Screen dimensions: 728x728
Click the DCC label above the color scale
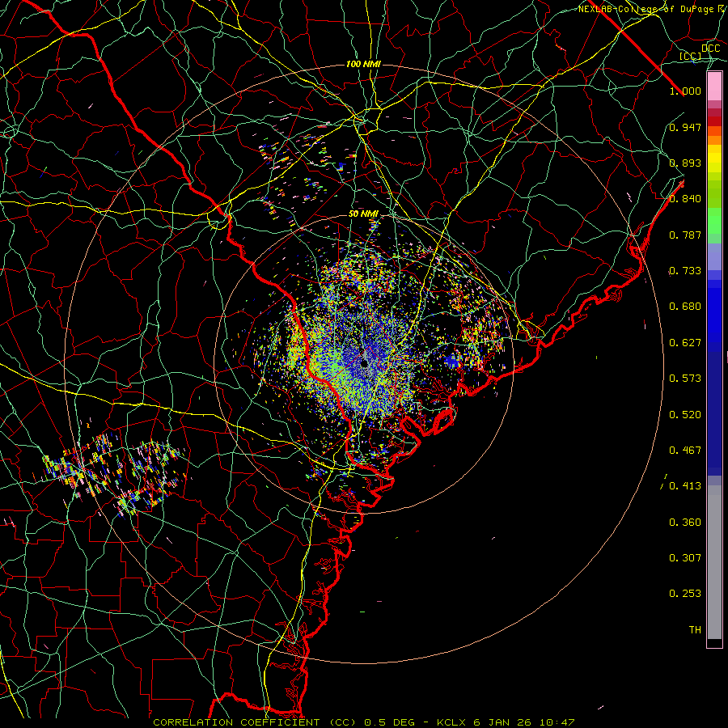[x=710, y=49]
